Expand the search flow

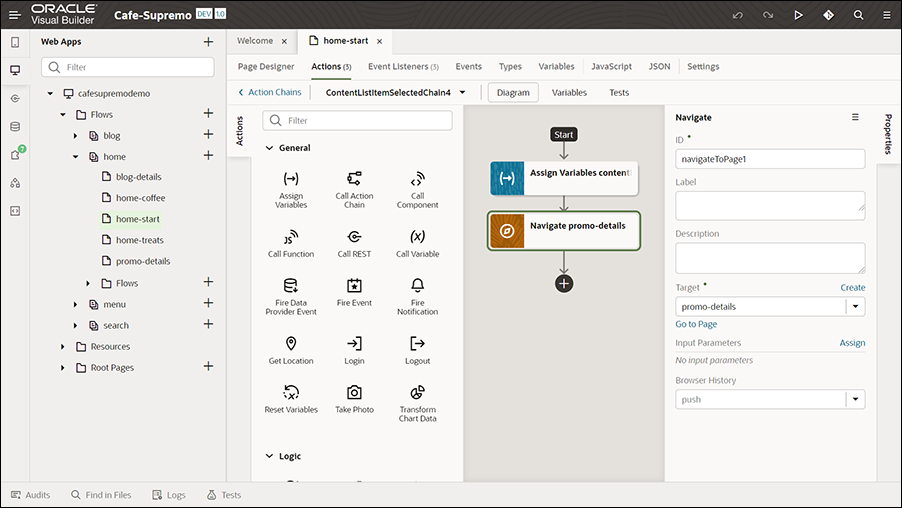coord(75,326)
